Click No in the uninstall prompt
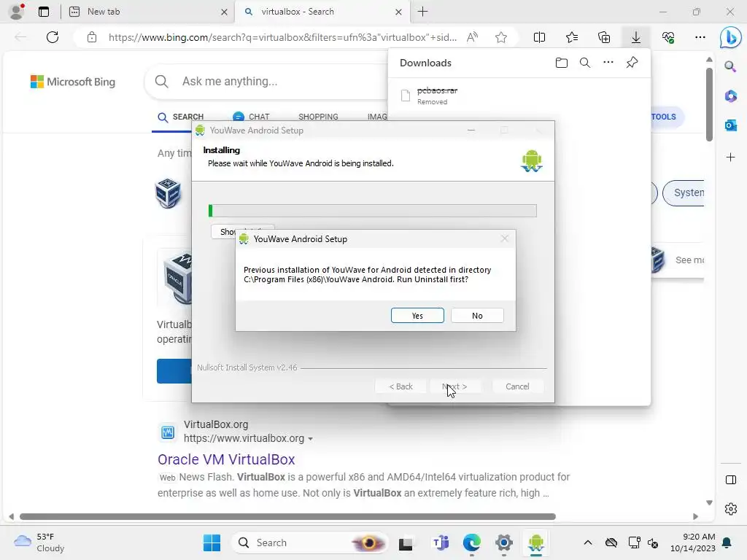Viewport: 747px width, 560px height. tap(477, 315)
